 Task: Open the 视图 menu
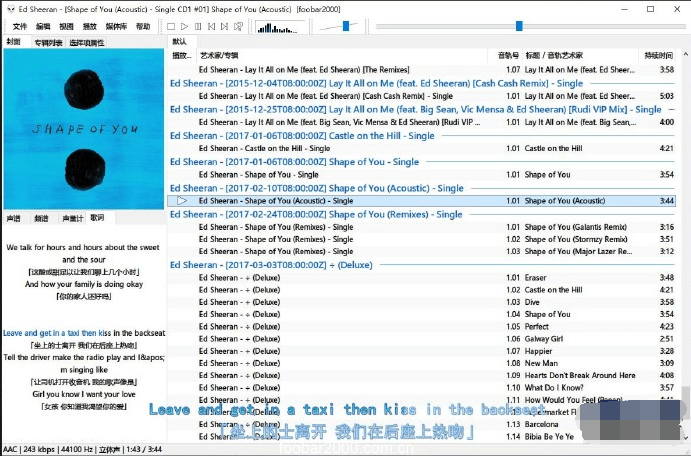point(67,26)
